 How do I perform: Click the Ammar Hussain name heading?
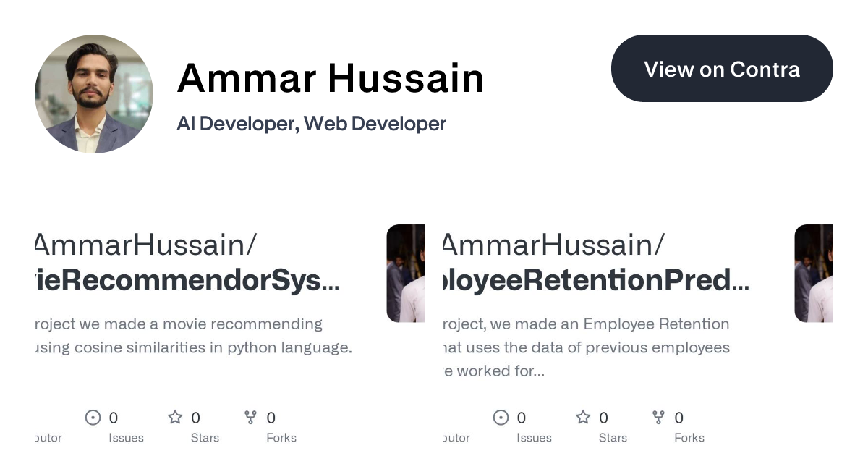(x=331, y=77)
